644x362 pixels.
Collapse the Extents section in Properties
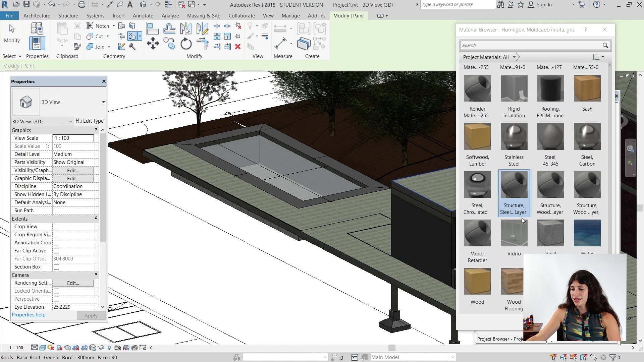pos(96,218)
